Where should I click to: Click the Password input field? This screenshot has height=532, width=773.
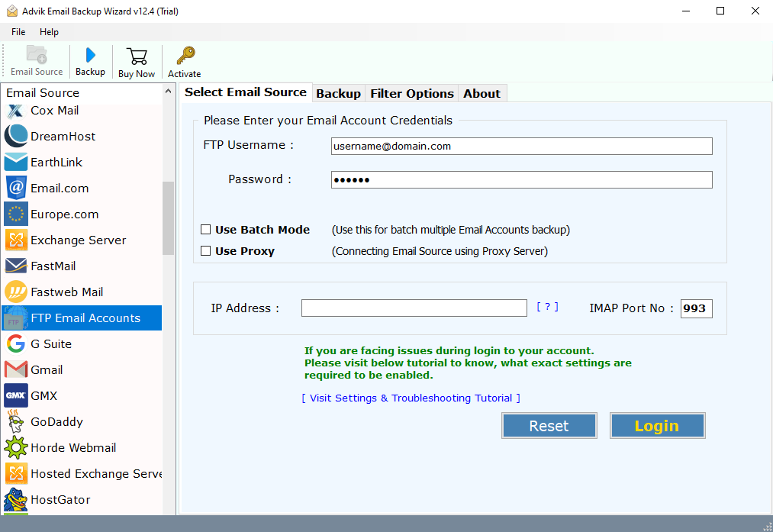point(522,179)
